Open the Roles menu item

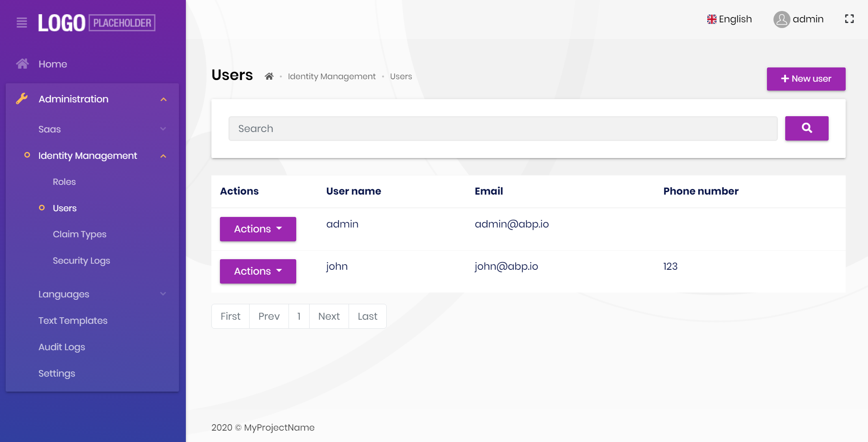pyautogui.click(x=64, y=182)
